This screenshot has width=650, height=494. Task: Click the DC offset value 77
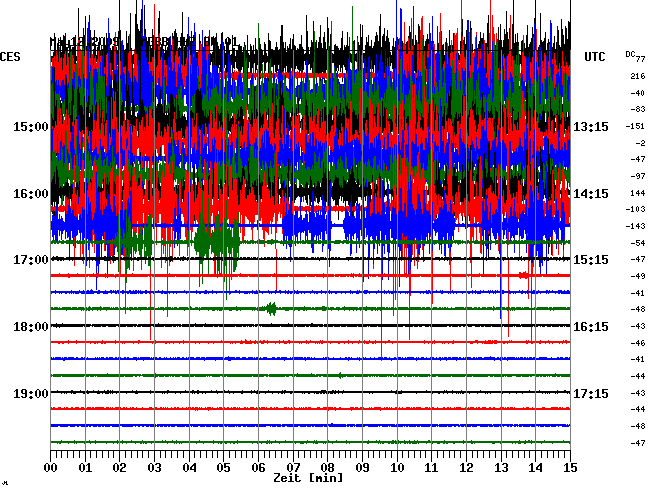point(640,60)
